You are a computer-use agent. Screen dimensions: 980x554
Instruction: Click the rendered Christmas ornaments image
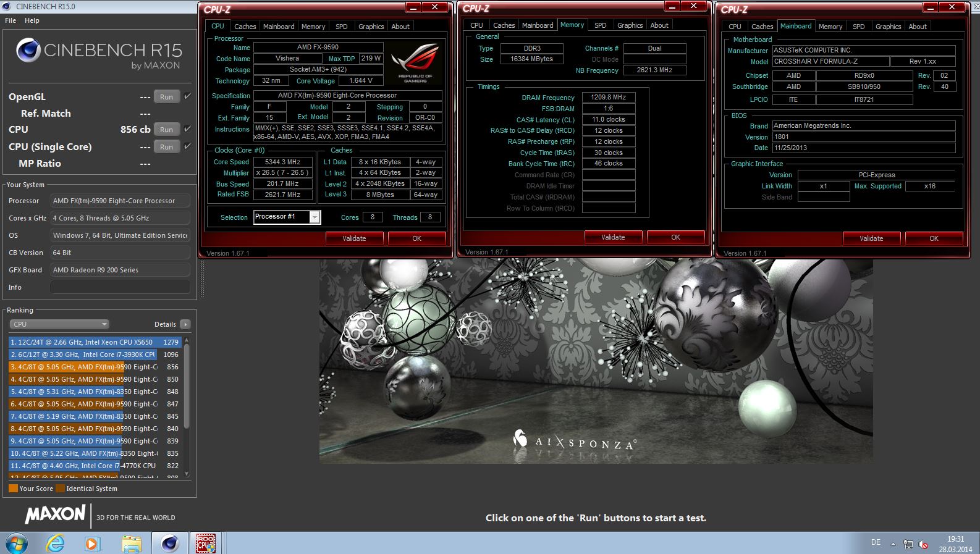click(596, 361)
